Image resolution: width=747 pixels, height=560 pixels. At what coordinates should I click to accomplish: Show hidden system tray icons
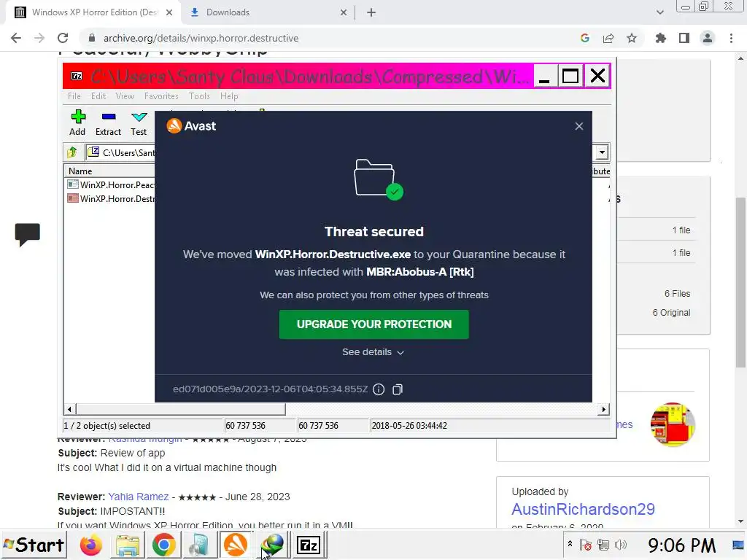(x=570, y=543)
